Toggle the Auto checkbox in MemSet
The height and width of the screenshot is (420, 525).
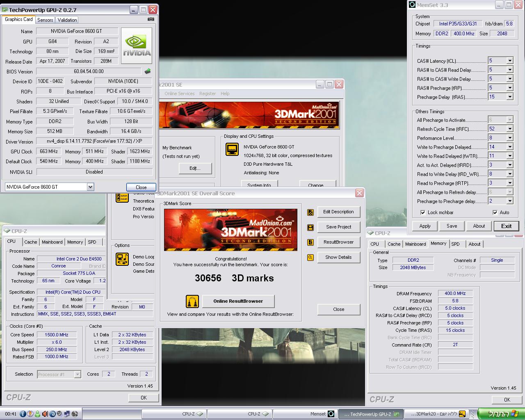(495, 212)
